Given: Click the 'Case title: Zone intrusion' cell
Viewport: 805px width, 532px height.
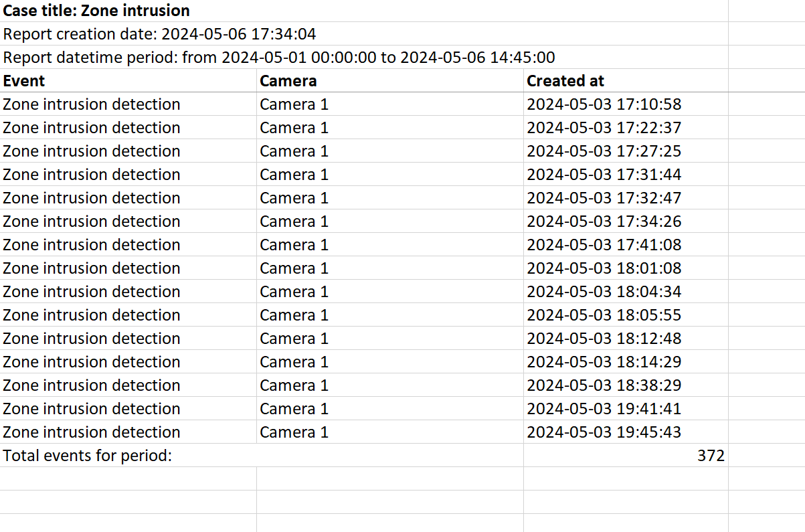Looking at the screenshot, I should point(96,11).
